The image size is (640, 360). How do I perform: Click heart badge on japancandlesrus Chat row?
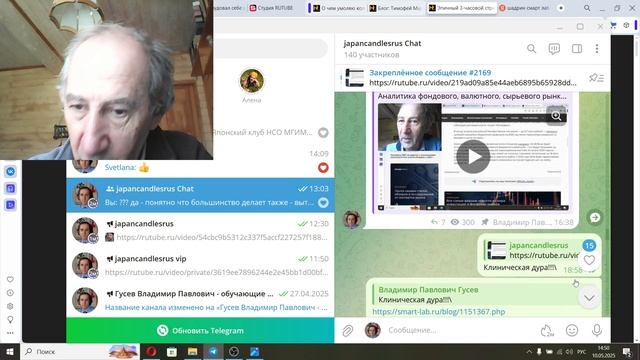coord(323,202)
